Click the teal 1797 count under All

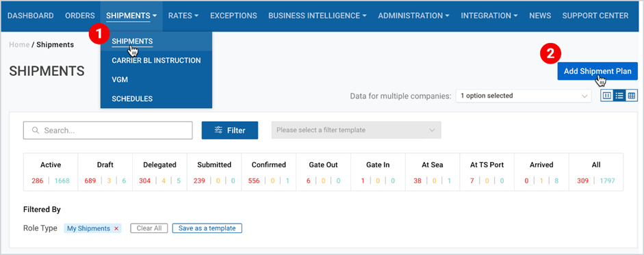[x=607, y=180]
